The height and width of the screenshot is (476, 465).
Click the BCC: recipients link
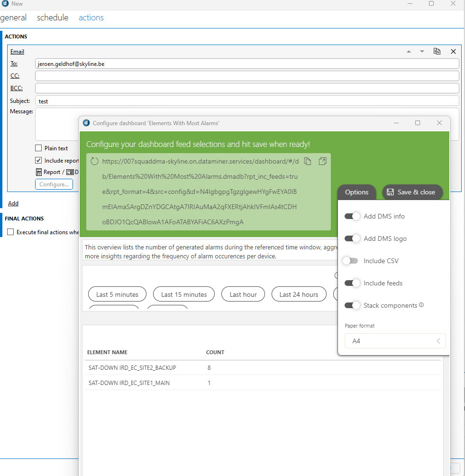click(17, 88)
